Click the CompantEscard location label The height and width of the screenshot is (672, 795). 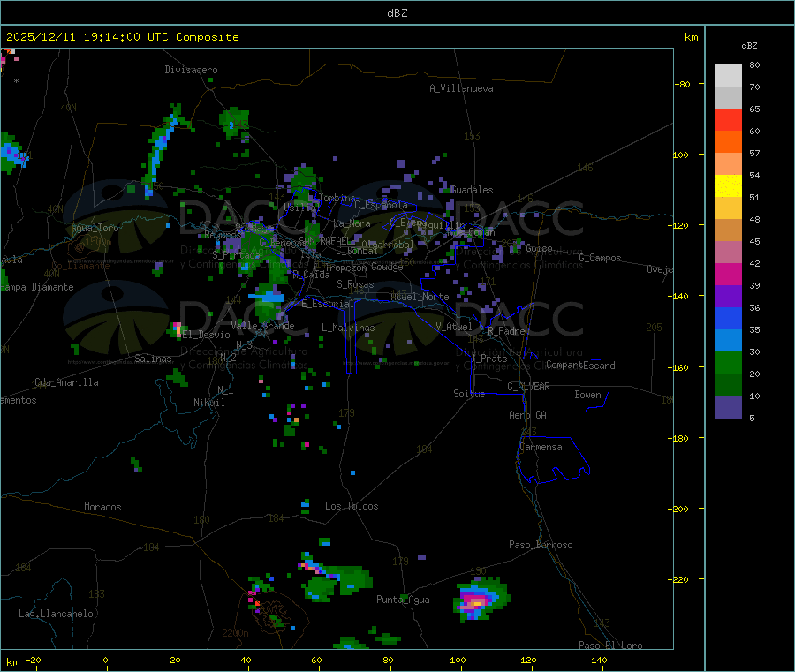pyautogui.click(x=580, y=366)
